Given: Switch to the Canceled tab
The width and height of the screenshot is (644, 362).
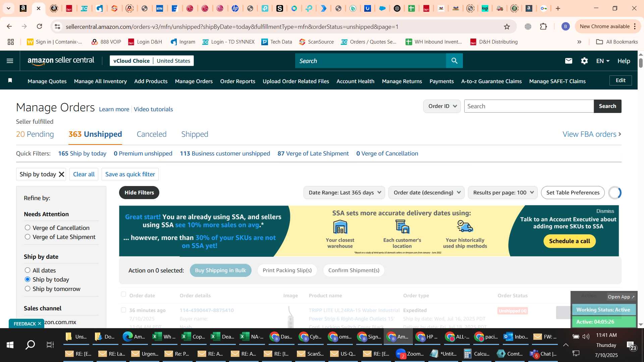Looking at the screenshot, I should (x=152, y=134).
